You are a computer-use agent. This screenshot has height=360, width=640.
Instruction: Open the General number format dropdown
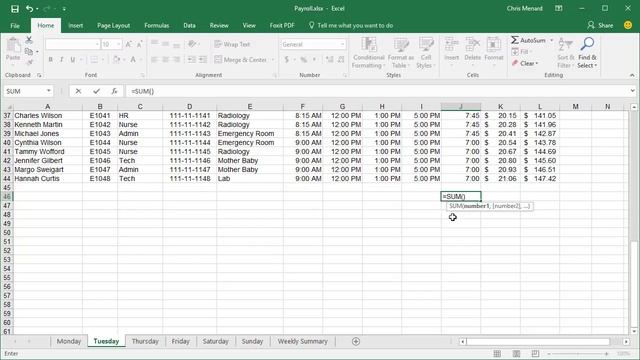point(342,44)
